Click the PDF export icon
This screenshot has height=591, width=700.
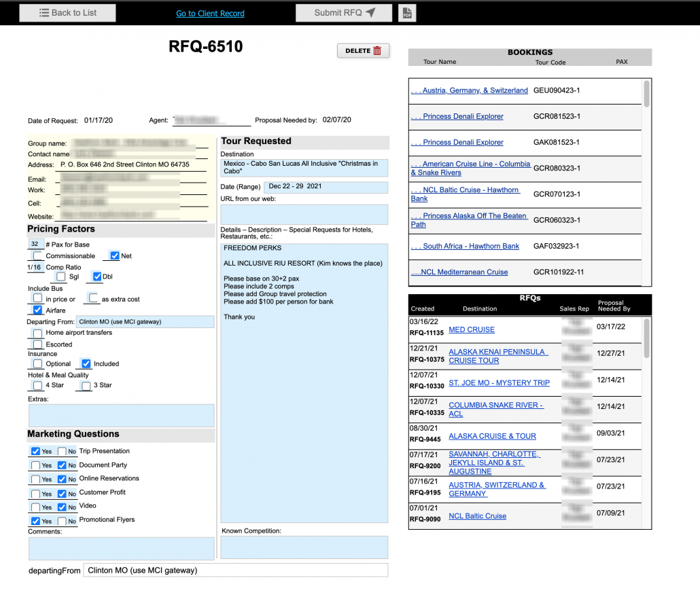click(x=407, y=13)
